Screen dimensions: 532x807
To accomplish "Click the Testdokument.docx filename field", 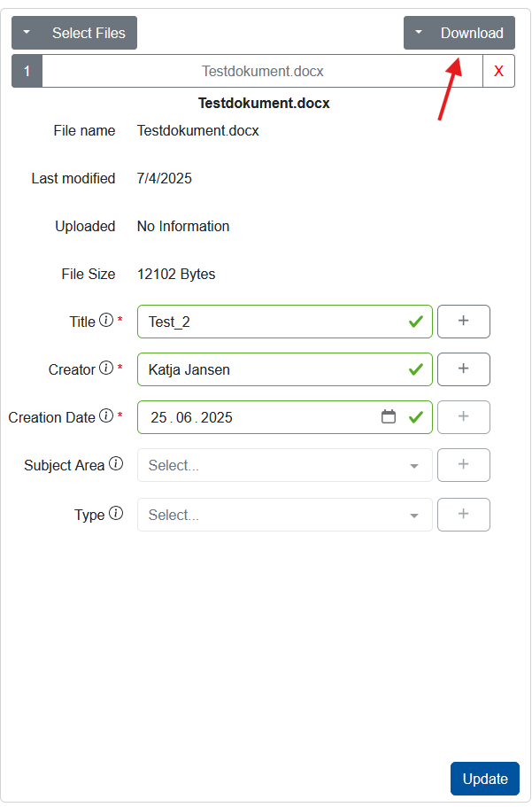I will click(x=263, y=71).
